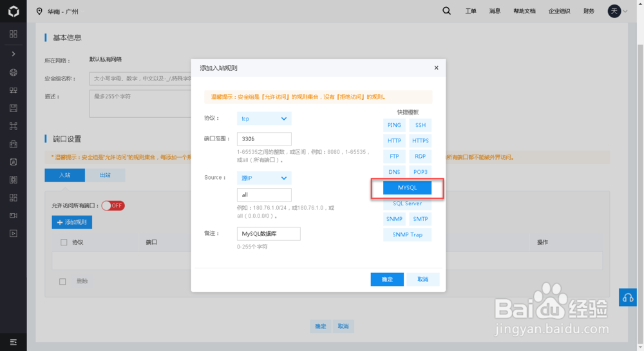Open the Source 源IP dropdown
This screenshot has width=644, height=351.
coord(264,178)
